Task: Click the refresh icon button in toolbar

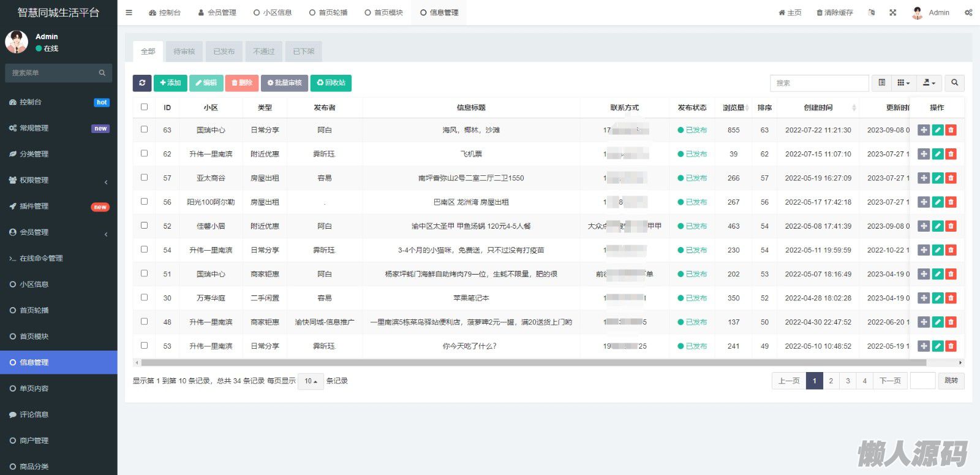Action: click(x=141, y=83)
